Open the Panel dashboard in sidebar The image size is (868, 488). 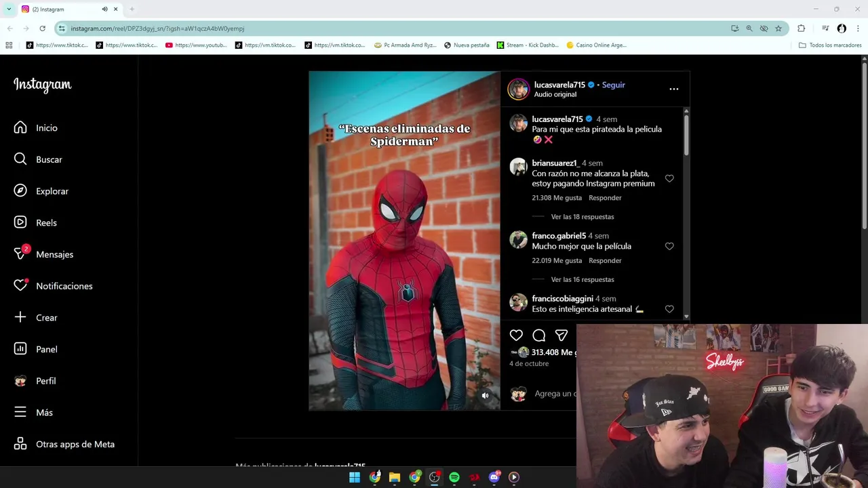click(36, 349)
